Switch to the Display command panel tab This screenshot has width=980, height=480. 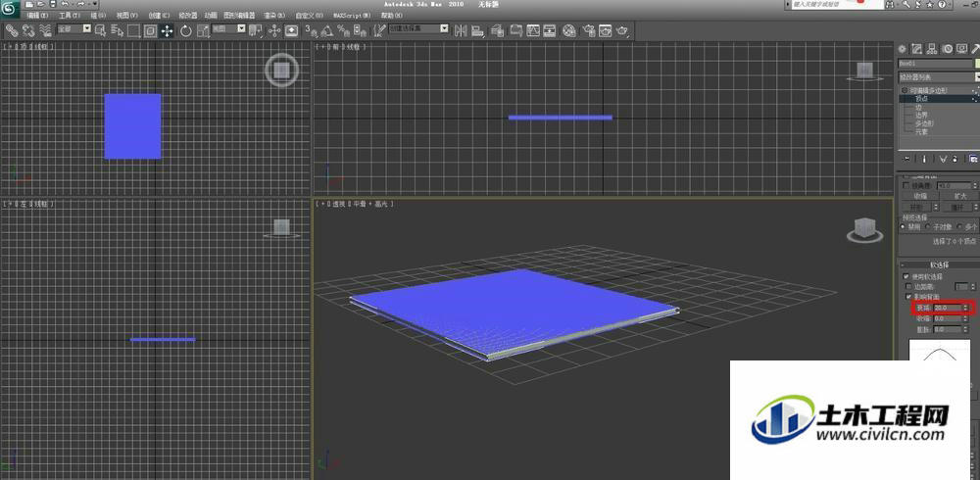pyautogui.click(x=962, y=49)
